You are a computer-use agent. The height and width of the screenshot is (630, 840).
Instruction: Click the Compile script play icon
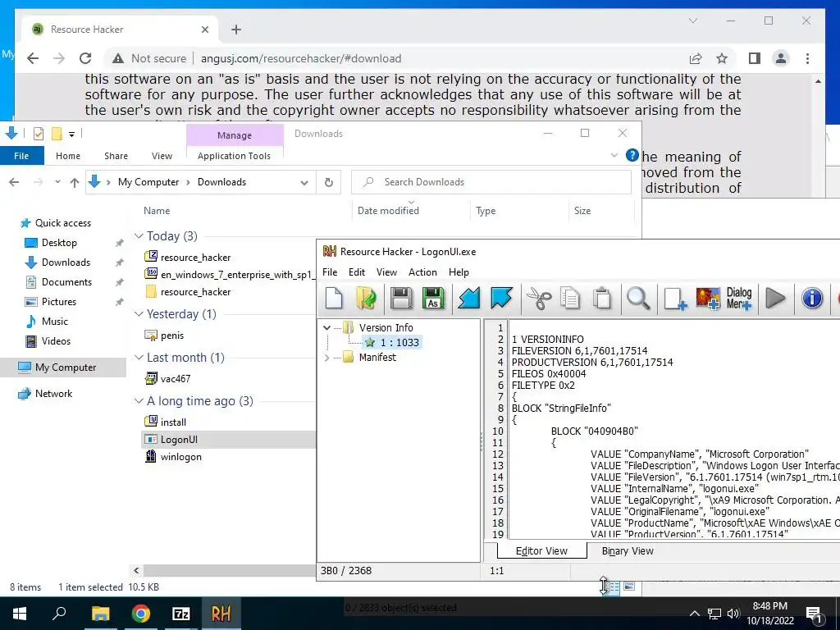[x=774, y=298]
